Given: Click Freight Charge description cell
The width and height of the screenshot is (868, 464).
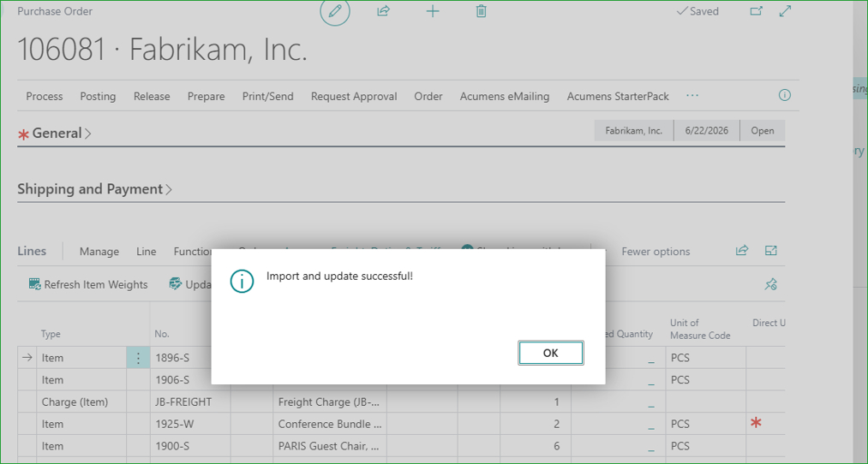Looking at the screenshot, I should coord(330,402).
